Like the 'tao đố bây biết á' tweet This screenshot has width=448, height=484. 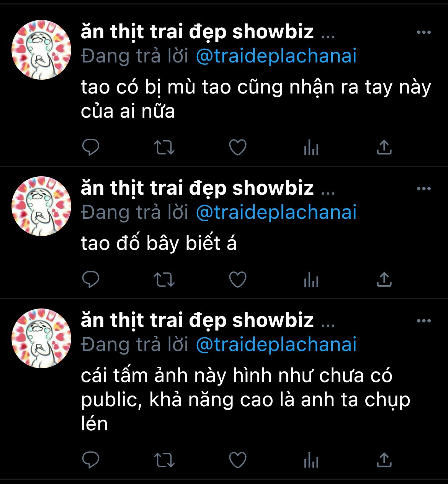point(237,279)
